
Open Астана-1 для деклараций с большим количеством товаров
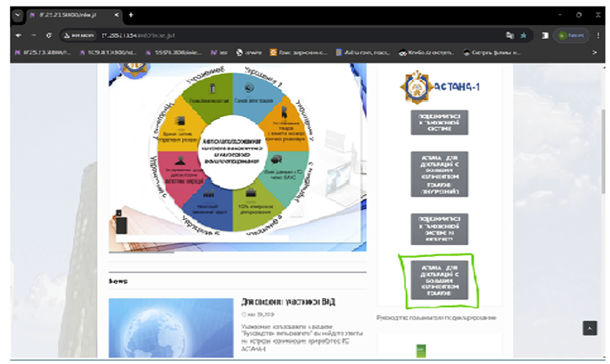pos(439,280)
